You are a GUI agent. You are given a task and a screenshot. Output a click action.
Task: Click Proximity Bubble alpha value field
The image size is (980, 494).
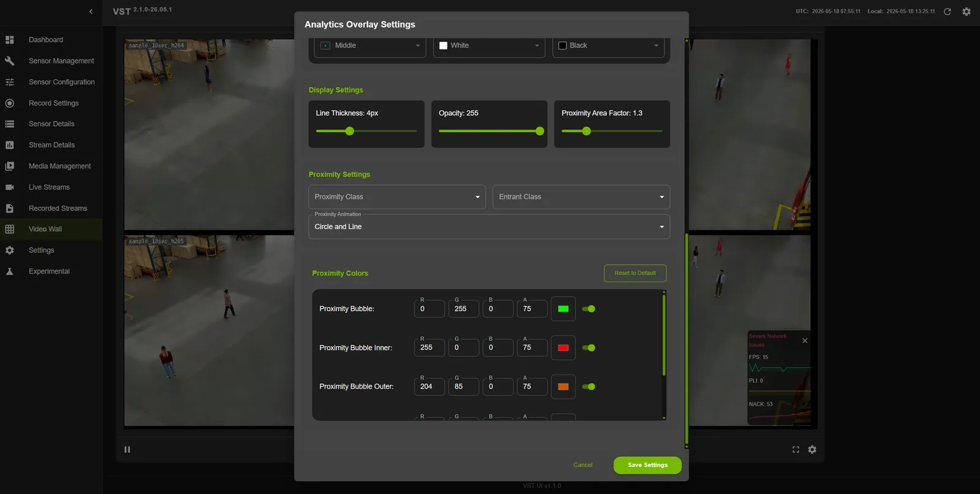coord(532,309)
